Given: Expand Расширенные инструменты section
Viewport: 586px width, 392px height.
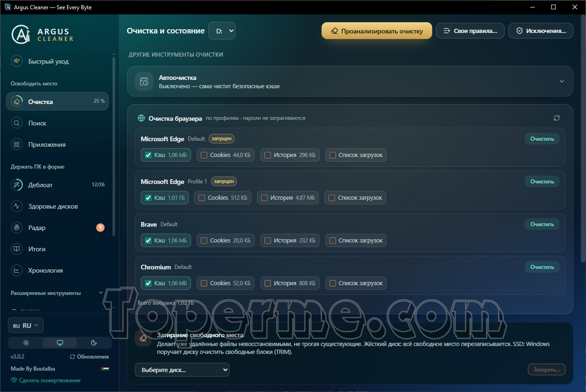Looking at the screenshot, I should point(57,293).
